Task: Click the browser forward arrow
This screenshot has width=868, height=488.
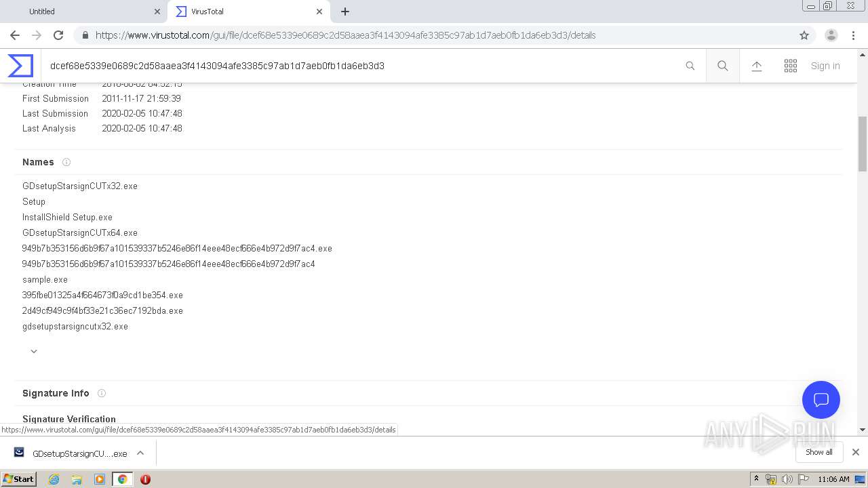Action: (x=37, y=35)
